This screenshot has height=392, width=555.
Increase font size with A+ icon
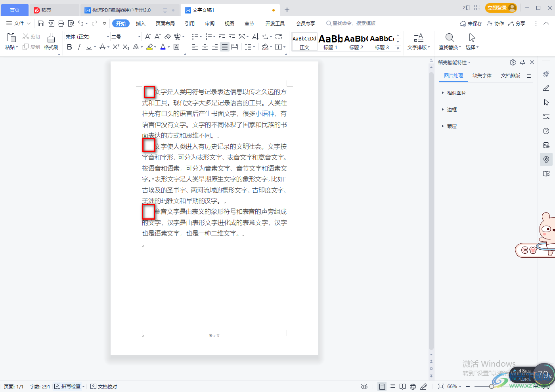click(148, 36)
